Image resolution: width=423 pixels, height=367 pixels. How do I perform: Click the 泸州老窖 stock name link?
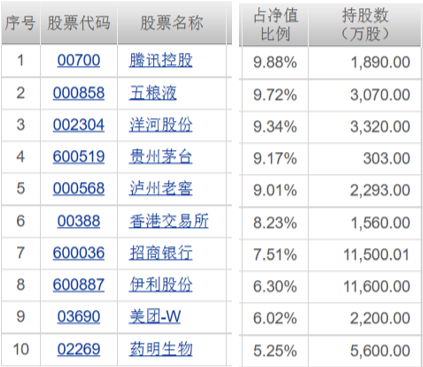[161, 189]
